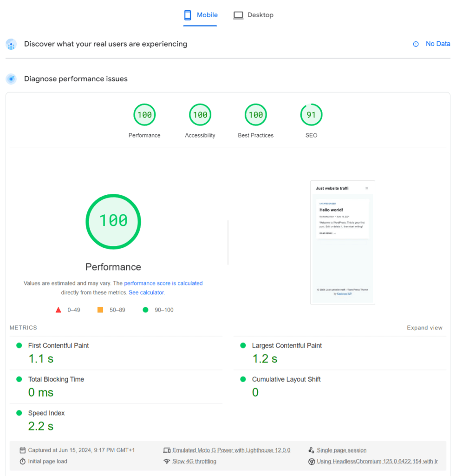Viewport: 456px width, 476px height.
Task: Click the webpage screenshot thumbnail
Action: click(x=343, y=242)
